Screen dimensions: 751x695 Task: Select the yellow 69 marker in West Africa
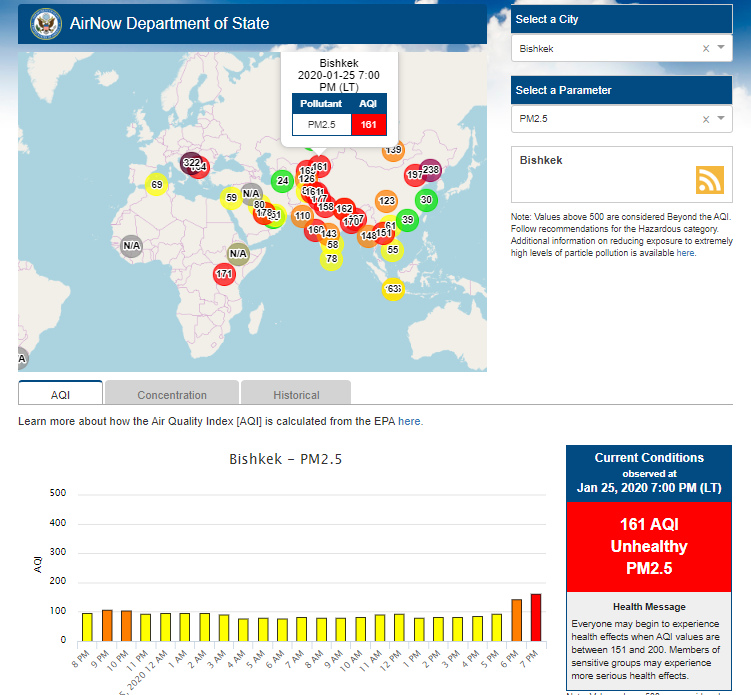tap(157, 185)
